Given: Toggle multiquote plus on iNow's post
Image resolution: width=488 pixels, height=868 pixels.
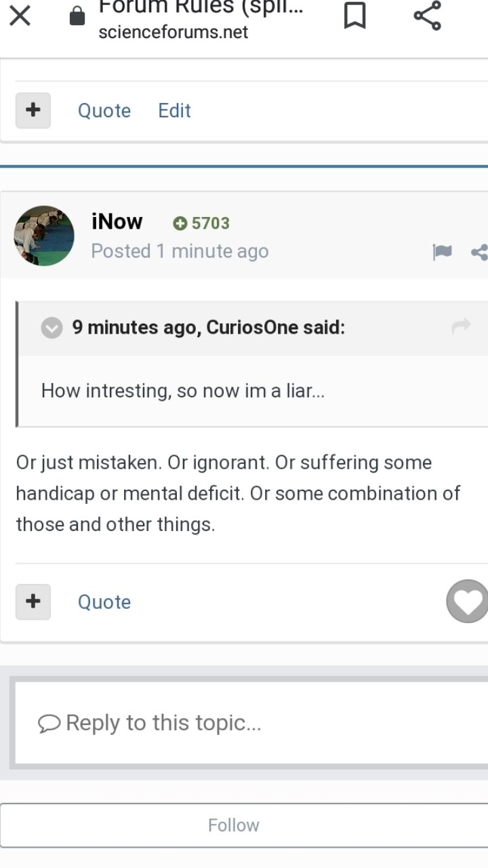Looking at the screenshot, I should coord(33,601).
